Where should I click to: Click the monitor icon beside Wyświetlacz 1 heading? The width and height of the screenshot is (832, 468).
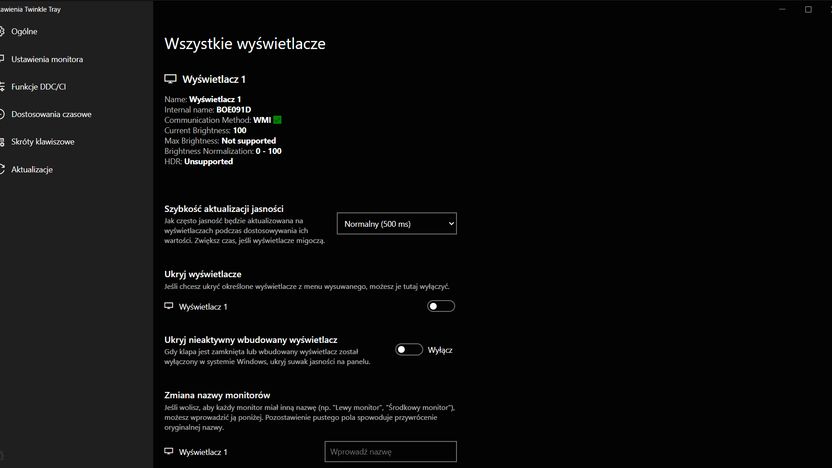(170, 79)
